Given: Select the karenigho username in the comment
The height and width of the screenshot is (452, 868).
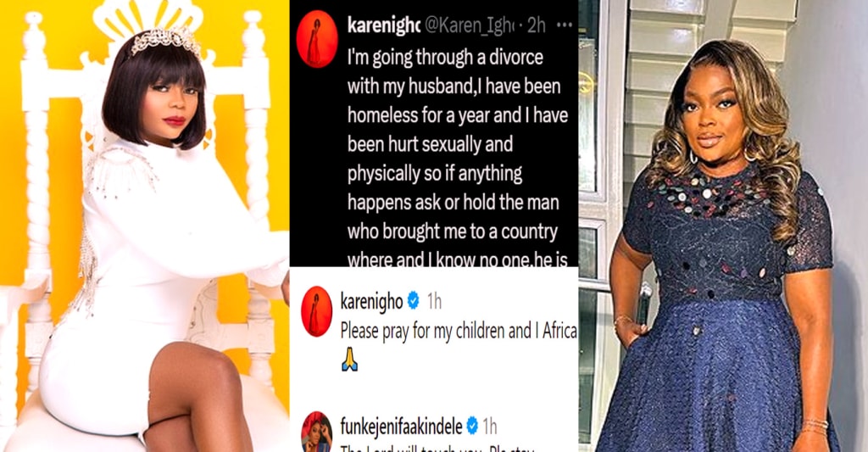Looking at the screenshot, I should click(371, 301).
